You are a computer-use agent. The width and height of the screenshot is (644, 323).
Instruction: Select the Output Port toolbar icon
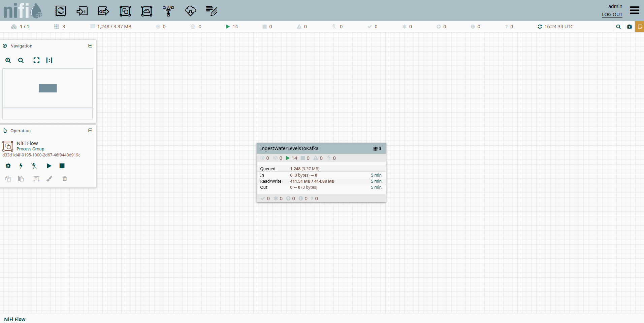coord(103,11)
